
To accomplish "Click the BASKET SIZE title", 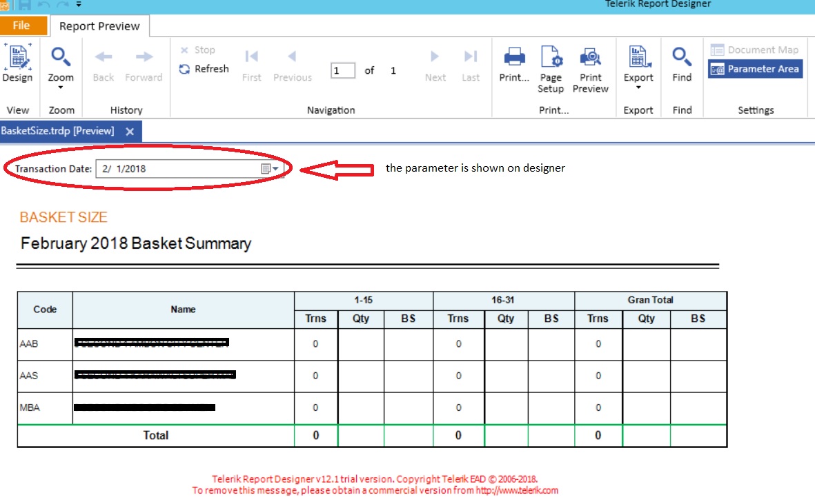I will pyautogui.click(x=63, y=217).
